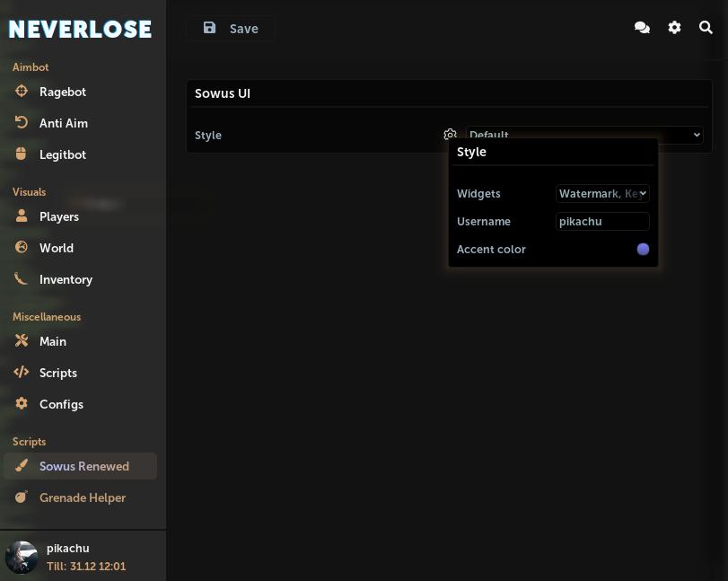Select the Scripts code icon
728x581 pixels.
22,372
